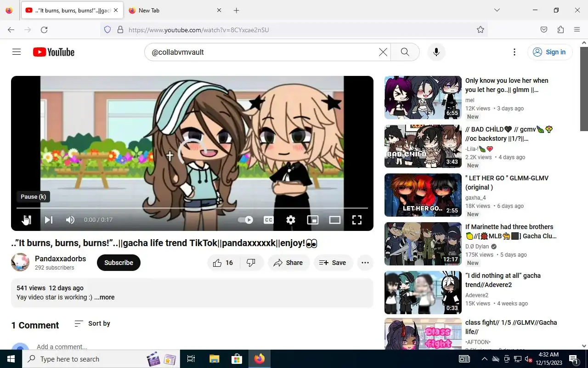Pause the video with the play/pause button
The image size is (588, 368).
[x=26, y=220]
